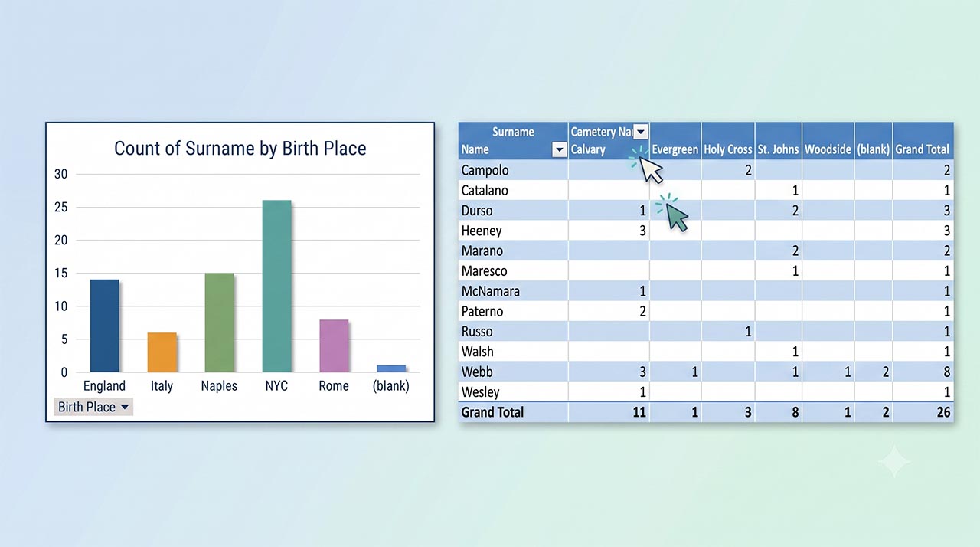Select the Russo row label
Screen dimensions: 980x547
(477, 332)
